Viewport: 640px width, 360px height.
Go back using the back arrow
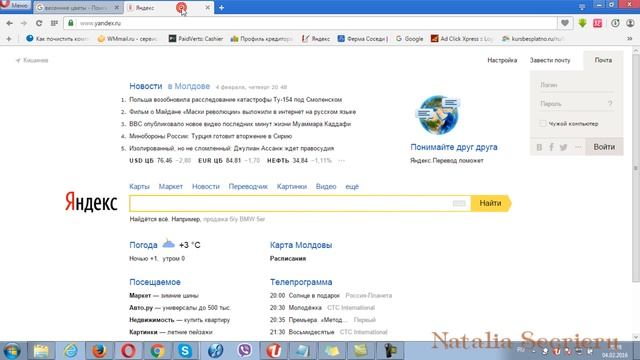[9, 23]
